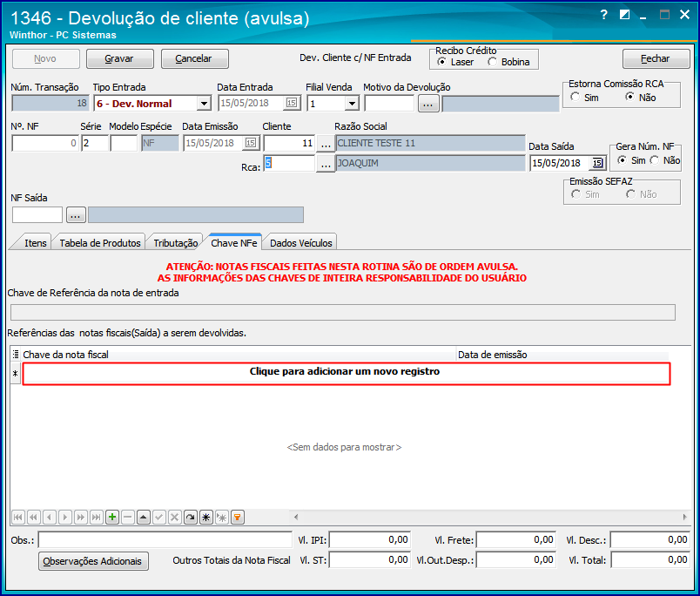Select Laser for Recibo Crédito

click(x=441, y=62)
